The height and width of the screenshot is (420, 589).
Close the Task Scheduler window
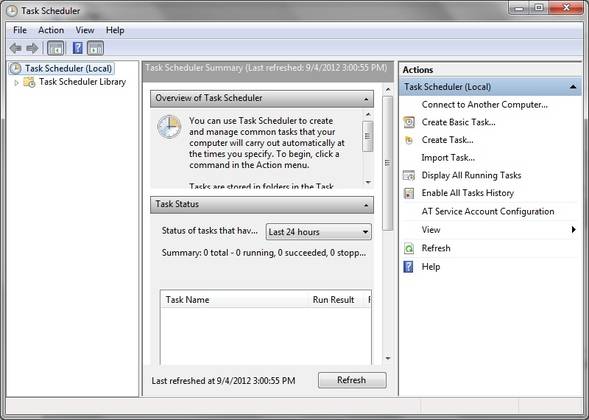(566, 8)
